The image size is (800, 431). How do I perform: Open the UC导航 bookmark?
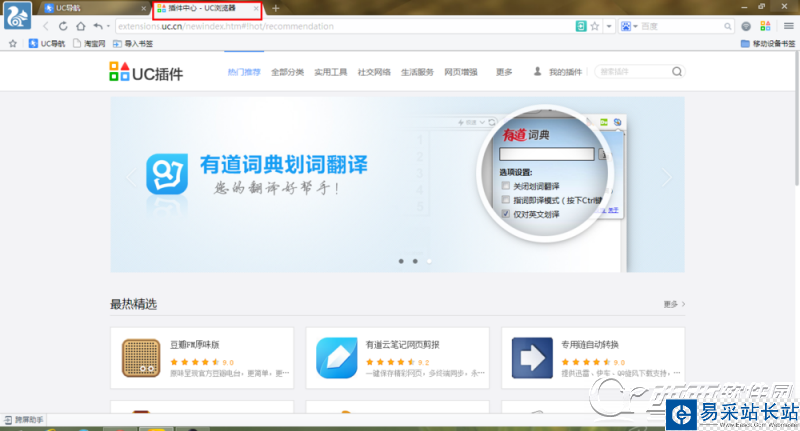point(47,44)
